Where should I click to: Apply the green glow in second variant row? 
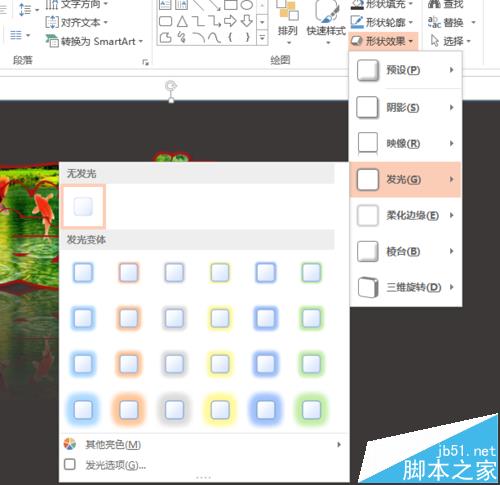[x=311, y=318]
